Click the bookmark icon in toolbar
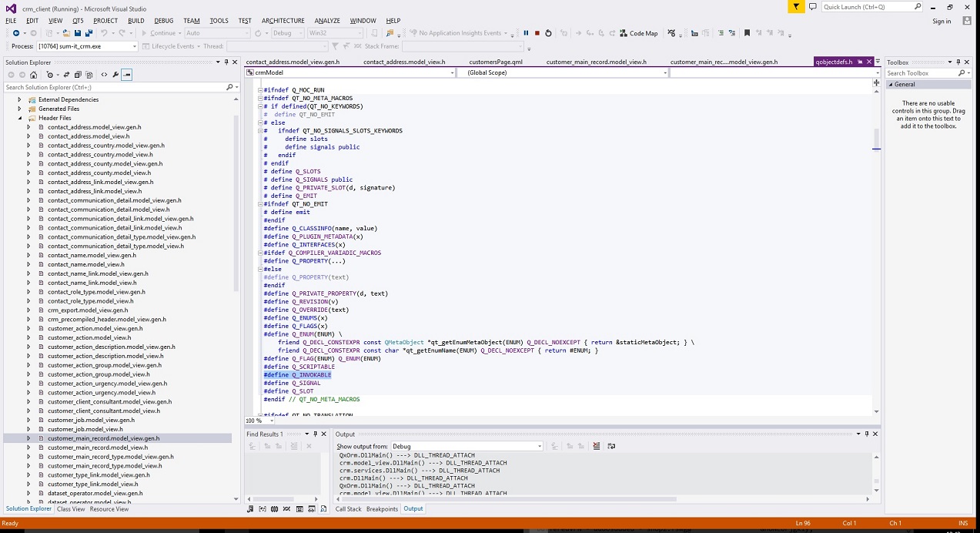This screenshot has width=980, height=533. (747, 33)
